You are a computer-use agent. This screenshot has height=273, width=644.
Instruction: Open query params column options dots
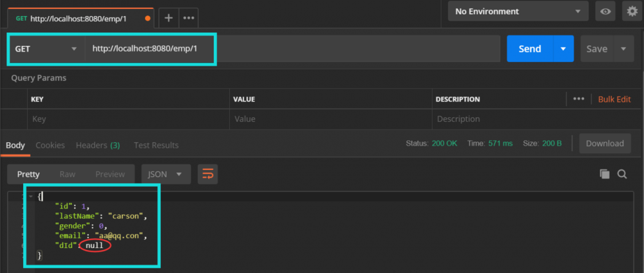pos(579,99)
